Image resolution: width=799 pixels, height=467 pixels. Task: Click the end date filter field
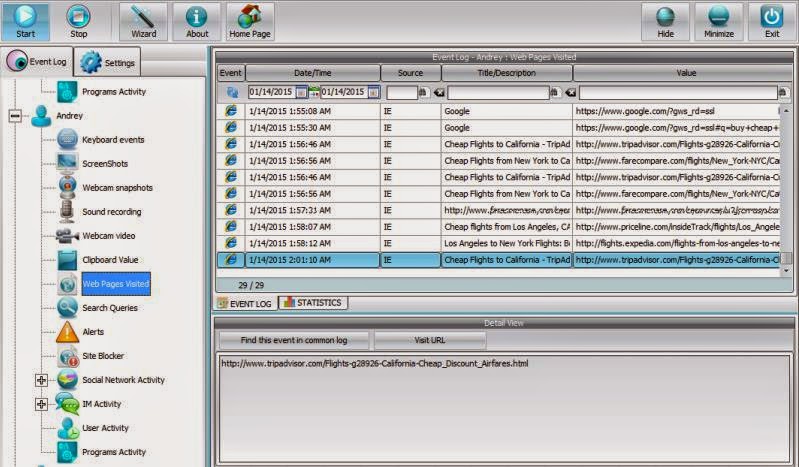coord(343,92)
